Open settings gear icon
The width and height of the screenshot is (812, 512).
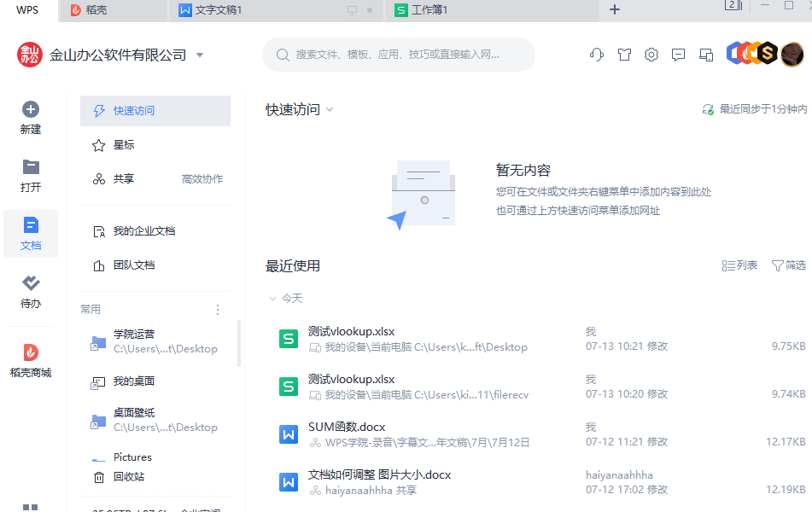pyautogui.click(x=651, y=55)
